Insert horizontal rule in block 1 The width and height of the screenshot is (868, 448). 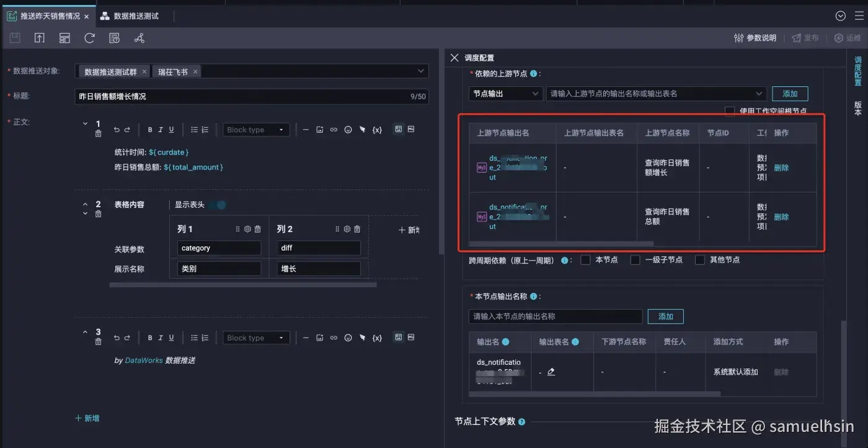(x=306, y=130)
